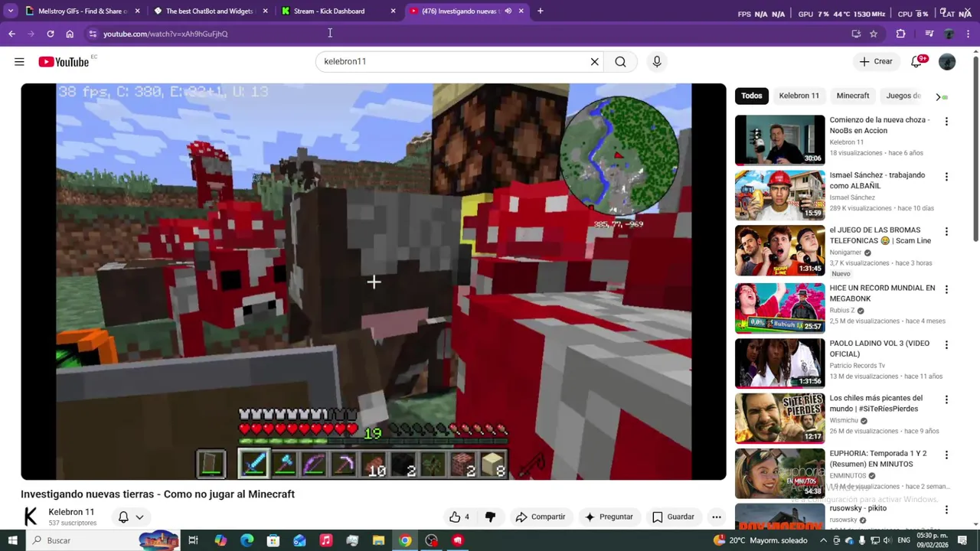The image size is (980, 551).
Task: Open the YouTube account avatar menu
Action: (947, 62)
